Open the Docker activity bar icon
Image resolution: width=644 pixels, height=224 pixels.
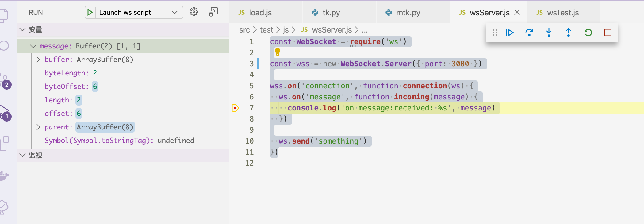pyautogui.click(x=4, y=176)
